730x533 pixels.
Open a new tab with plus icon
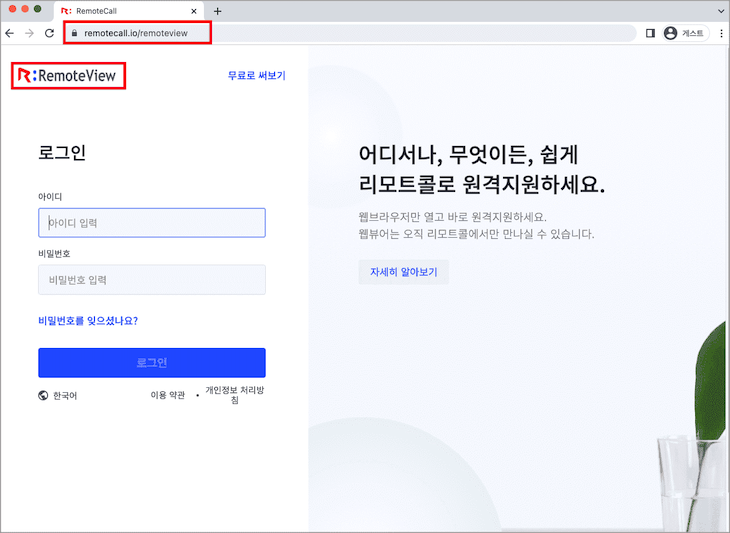[x=217, y=11]
